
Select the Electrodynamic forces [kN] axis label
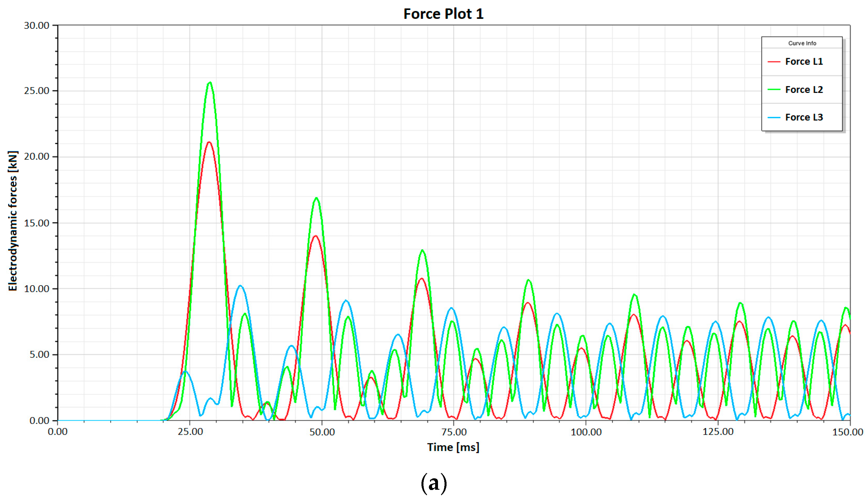[13, 221]
